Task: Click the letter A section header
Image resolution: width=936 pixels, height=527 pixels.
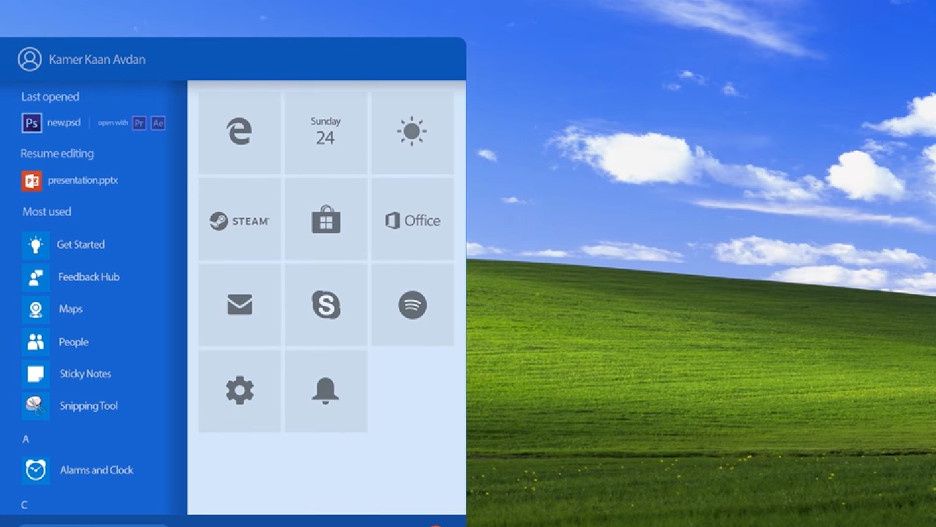Action: pyautogui.click(x=26, y=439)
